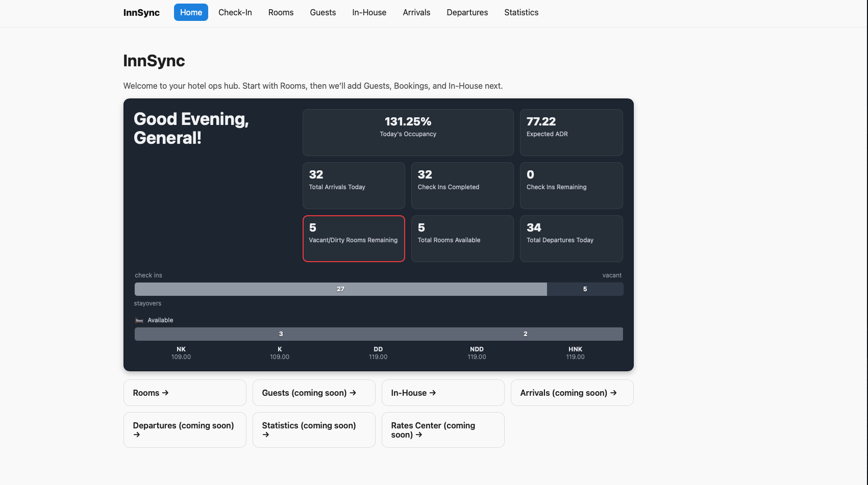Select Arrivals (coming soon) card
The height and width of the screenshot is (485, 868).
pos(572,393)
